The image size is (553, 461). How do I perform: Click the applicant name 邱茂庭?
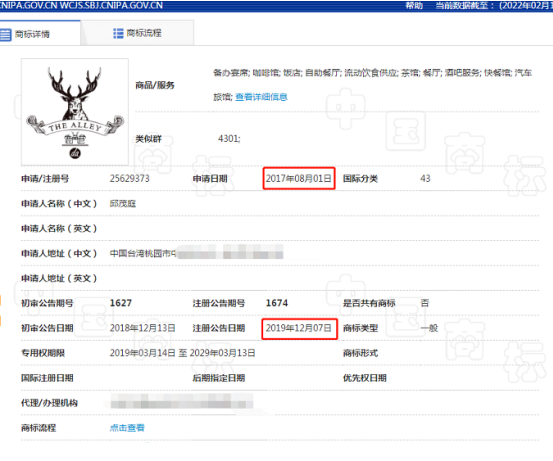tap(123, 204)
